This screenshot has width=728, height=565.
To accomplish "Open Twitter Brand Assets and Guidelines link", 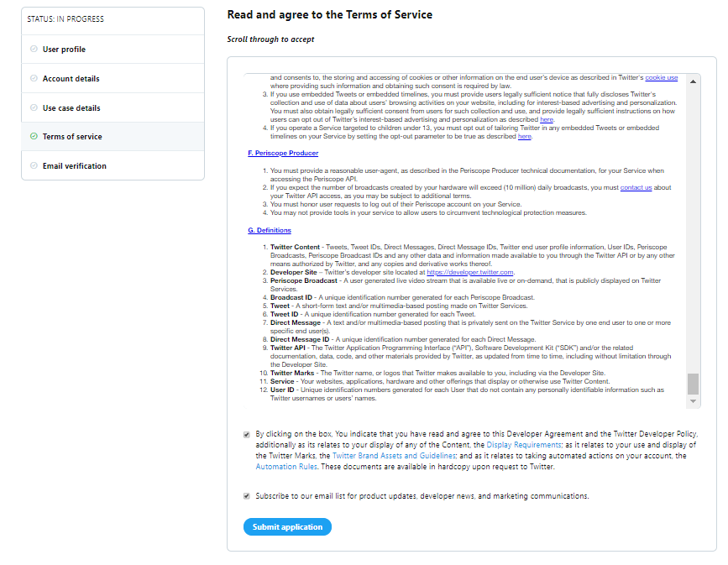I will point(394,456).
